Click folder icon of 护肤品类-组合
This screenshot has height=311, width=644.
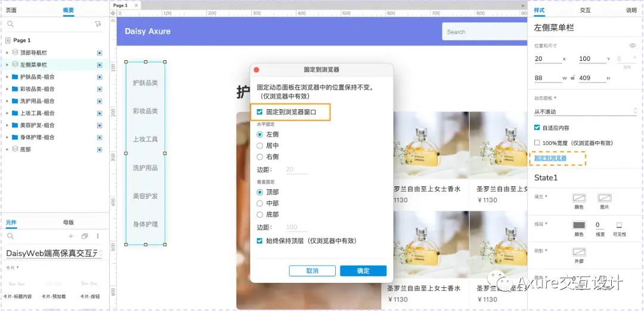(15, 77)
